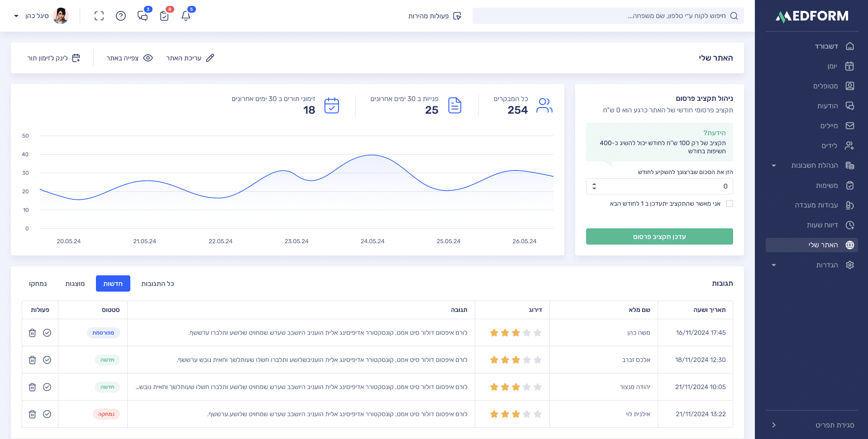Approve the אלכס דבור comment
868x439 pixels.
point(47,360)
